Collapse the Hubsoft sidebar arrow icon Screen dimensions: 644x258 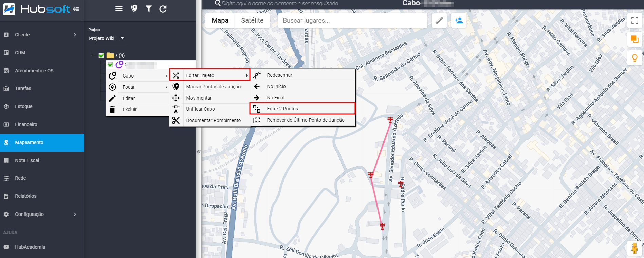click(x=76, y=9)
